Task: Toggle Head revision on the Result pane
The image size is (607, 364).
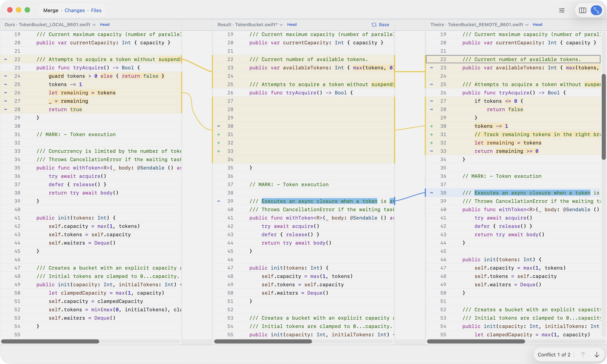Action: coord(292,24)
